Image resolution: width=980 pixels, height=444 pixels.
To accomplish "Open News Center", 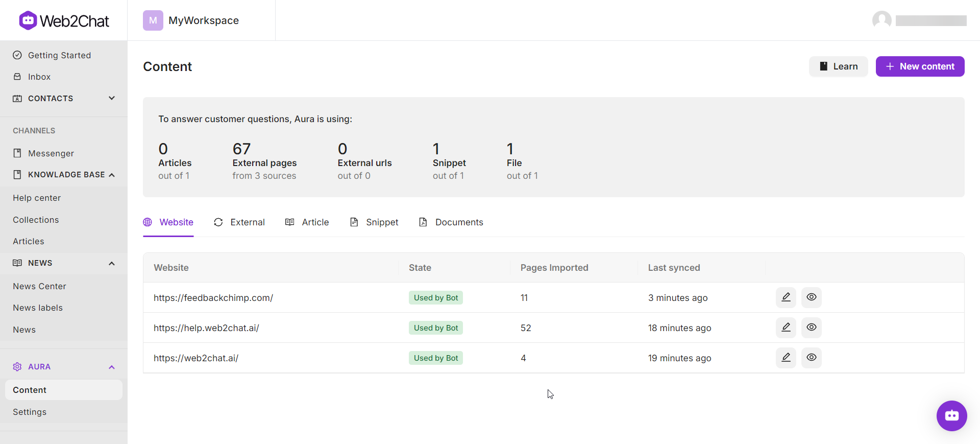I will click(39, 286).
